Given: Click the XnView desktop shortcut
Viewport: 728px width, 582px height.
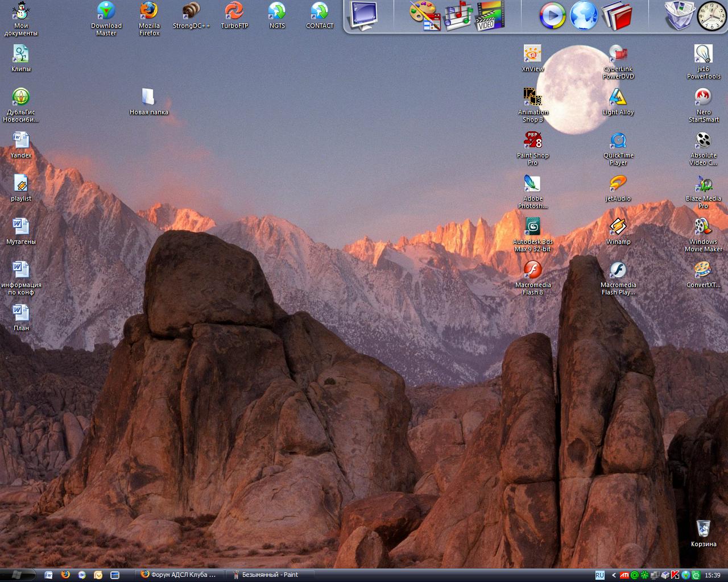Looking at the screenshot, I should 532,55.
